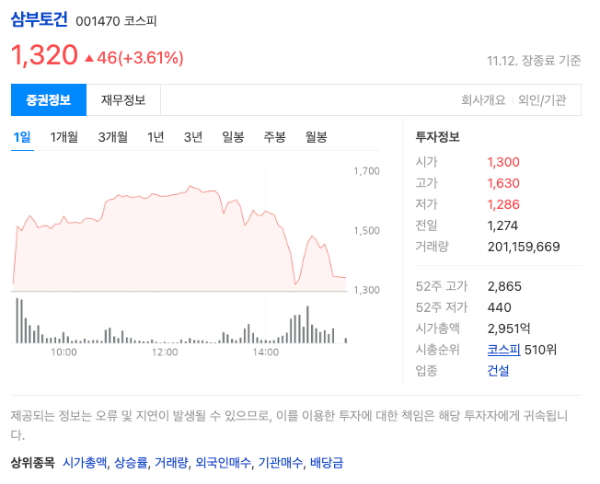600x484 pixels.
Task: Open the 거래량 top stocks link
Action: (x=171, y=463)
